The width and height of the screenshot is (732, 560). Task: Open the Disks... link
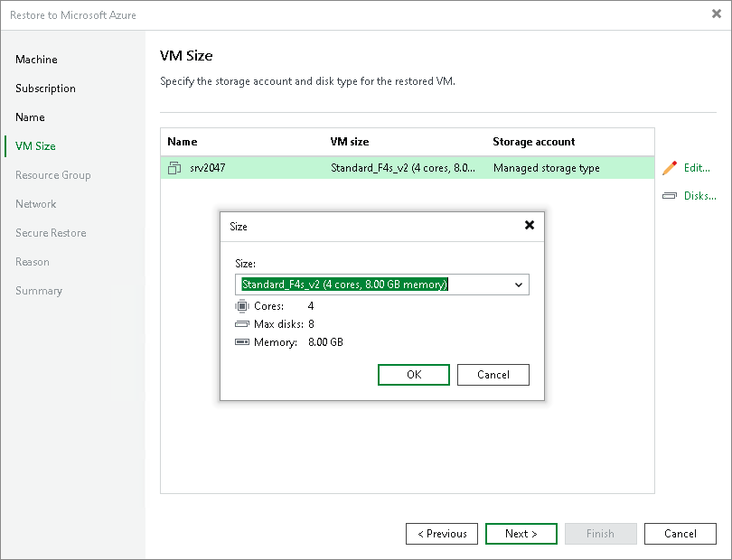click(x=699, y=195)
